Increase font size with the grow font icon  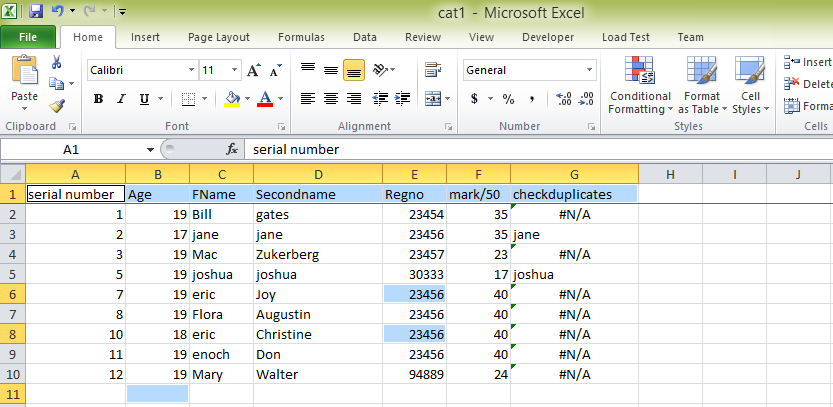click(253, 70)
